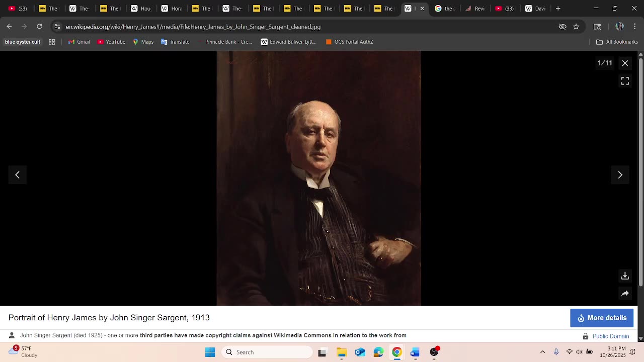Viewport: 644px width, 362px height.
Task: Click the Henry James portrait image
Action: pos(318,178)
